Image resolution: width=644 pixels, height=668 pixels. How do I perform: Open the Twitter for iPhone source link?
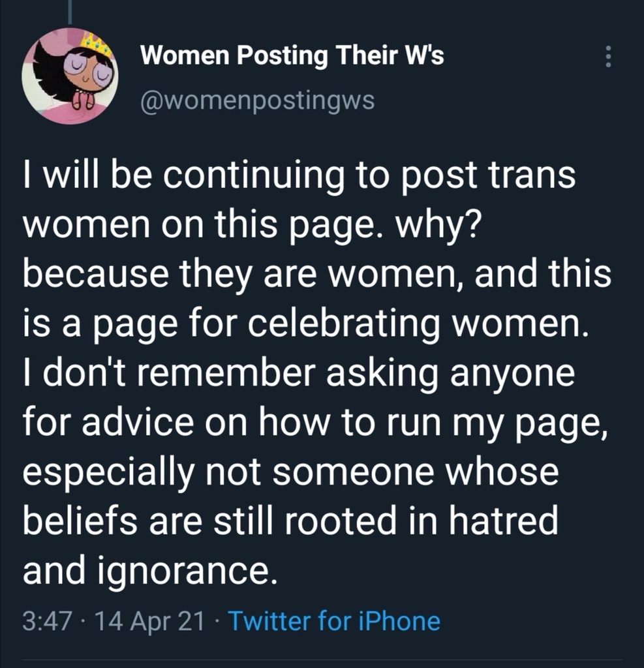pyautogui.click(x=335, y=620)
